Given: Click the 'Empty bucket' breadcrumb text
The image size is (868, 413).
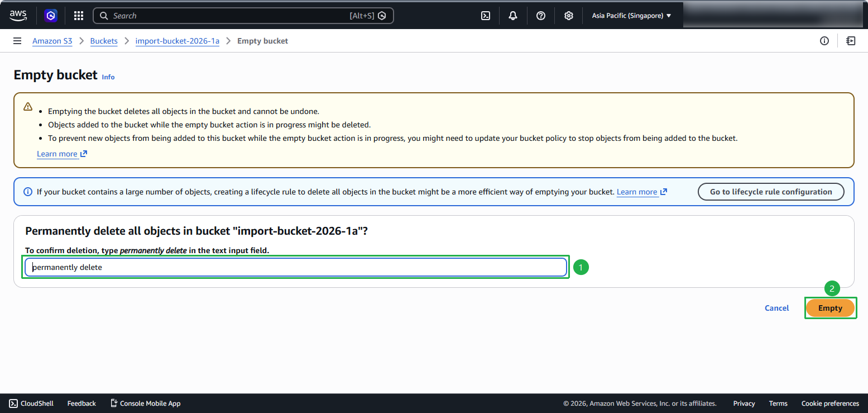Looking at the screenshot, I should (x=263, y=41).
